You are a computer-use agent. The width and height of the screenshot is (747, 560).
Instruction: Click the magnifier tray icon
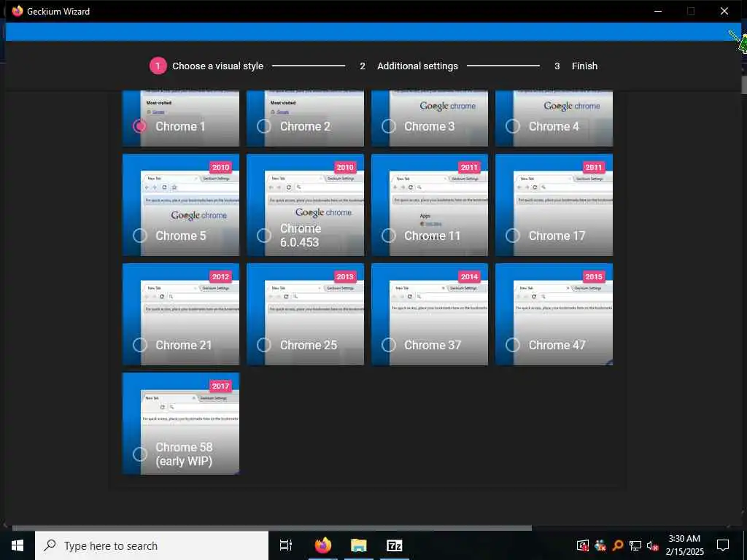point(618,545)
